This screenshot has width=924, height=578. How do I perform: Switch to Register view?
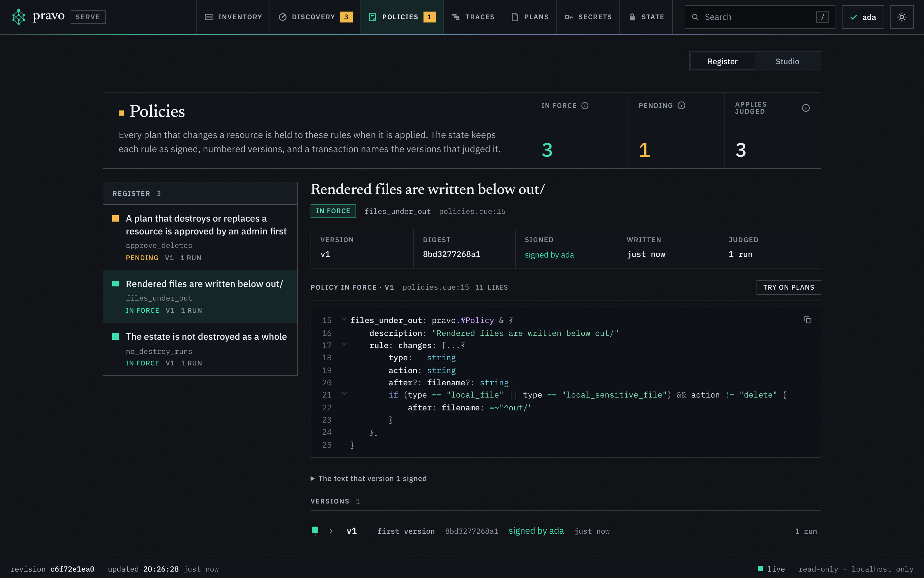point(723,62)
